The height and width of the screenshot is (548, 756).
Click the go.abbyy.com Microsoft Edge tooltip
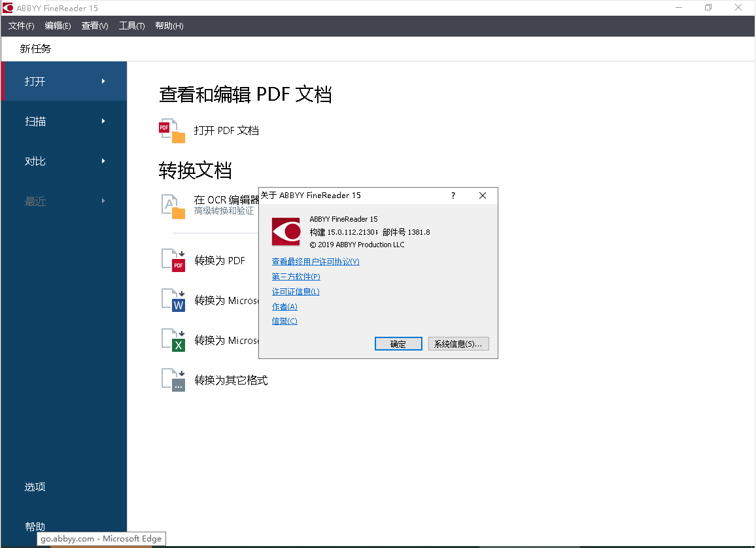tap(101, 539)
